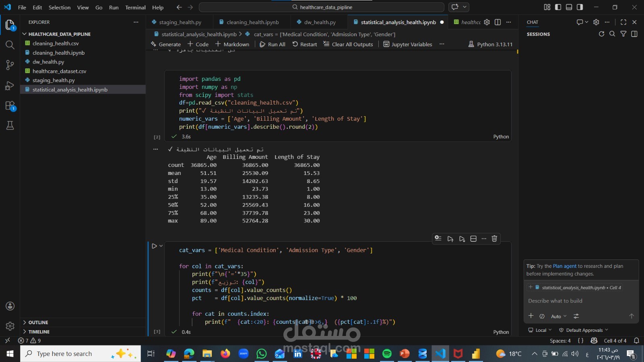Toggle the secondary side bar layout button
This screenshot has width=644, height=362.
(x=580, y=7)
